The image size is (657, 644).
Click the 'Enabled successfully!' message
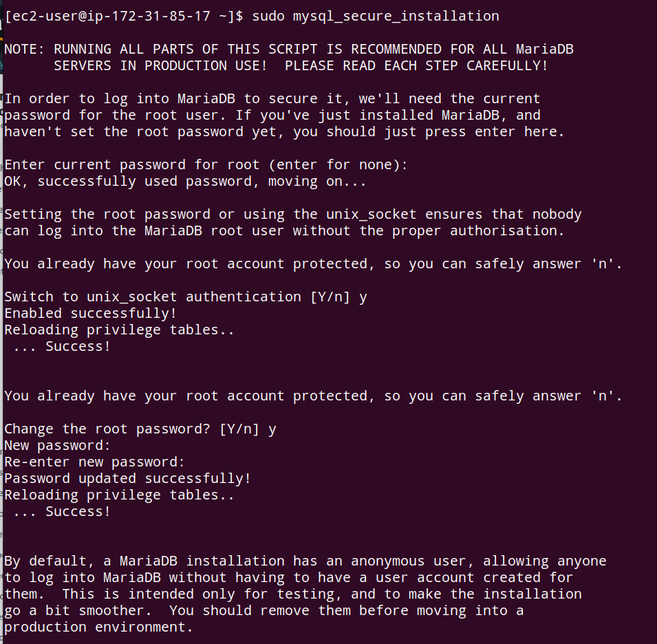(x=91, y=314)
